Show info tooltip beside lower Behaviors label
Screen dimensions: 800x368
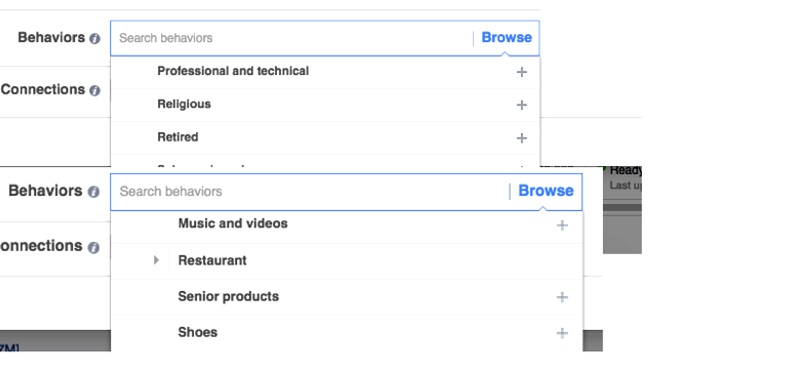[x=93, y=192]
